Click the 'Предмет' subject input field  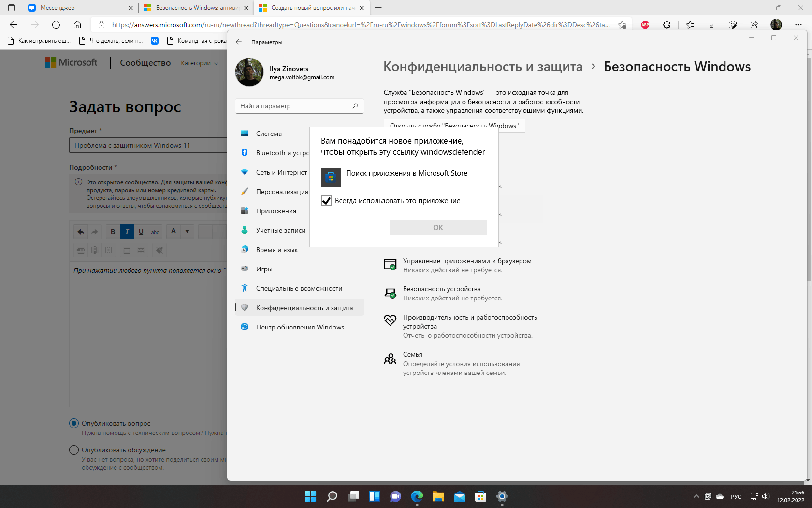click(148, 145)
